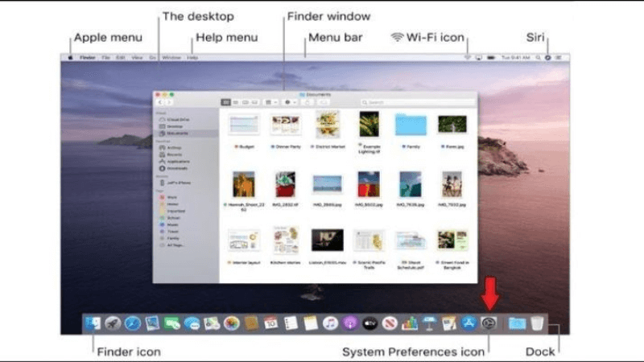Screen dimensions: 644x362
Task: Click the Finder icon in the Dock
Action: click(x=93, y=323)
